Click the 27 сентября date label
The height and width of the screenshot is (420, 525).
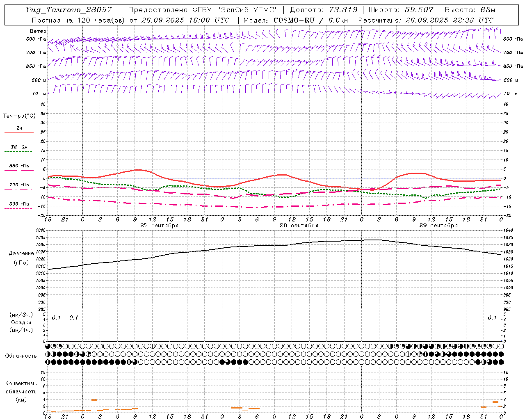[159, 226]
